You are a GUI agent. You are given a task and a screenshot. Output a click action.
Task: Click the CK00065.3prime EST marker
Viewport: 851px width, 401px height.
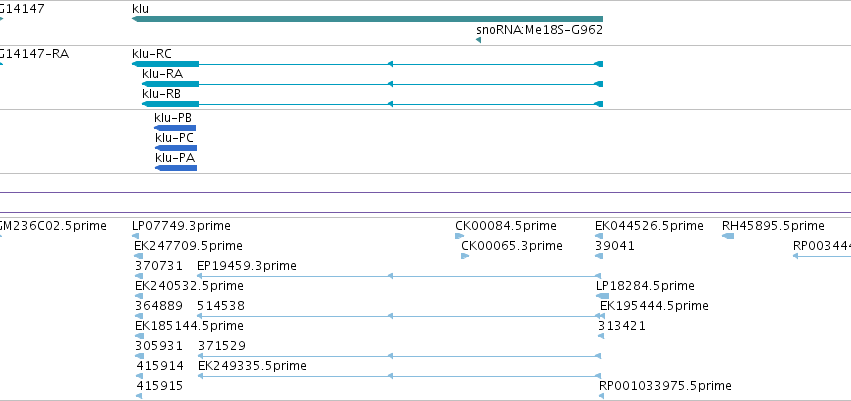(465, 256)
